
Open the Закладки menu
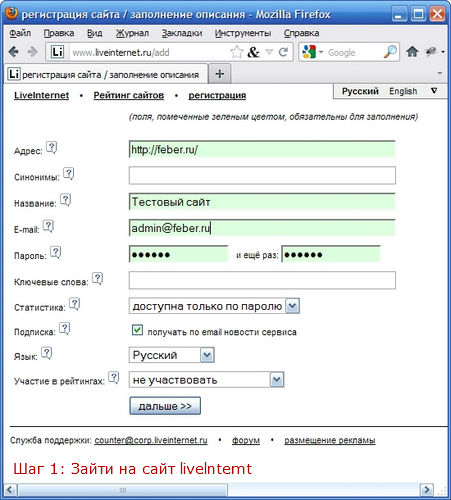click(182, 33)
